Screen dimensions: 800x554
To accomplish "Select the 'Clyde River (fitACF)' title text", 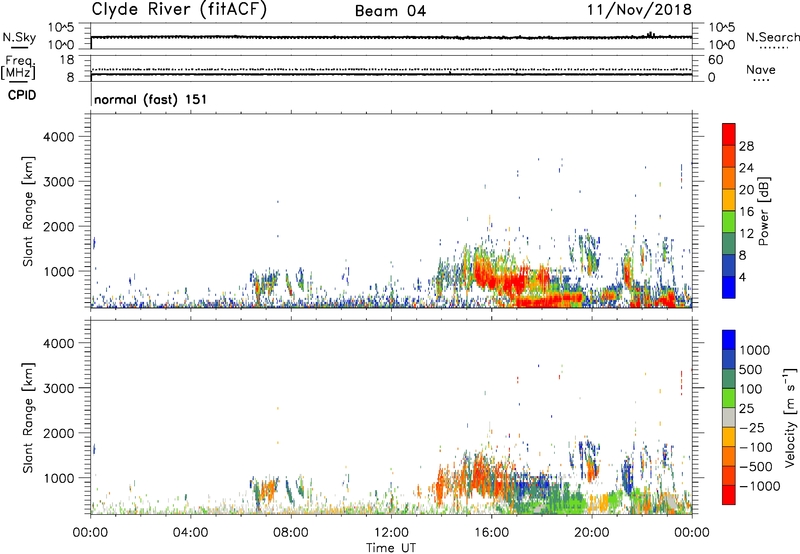I will coord(179,9).
